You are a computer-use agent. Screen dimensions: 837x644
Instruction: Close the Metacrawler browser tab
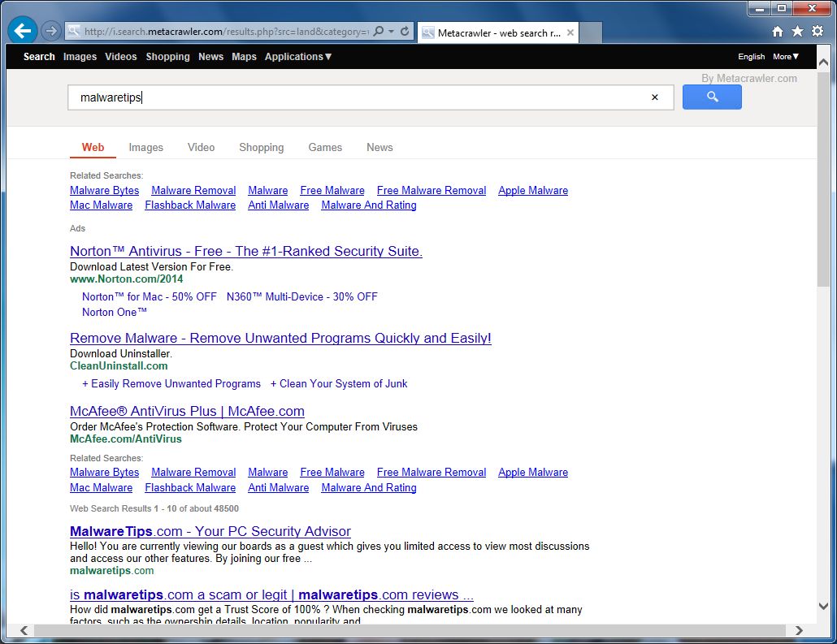click(570, 32)
